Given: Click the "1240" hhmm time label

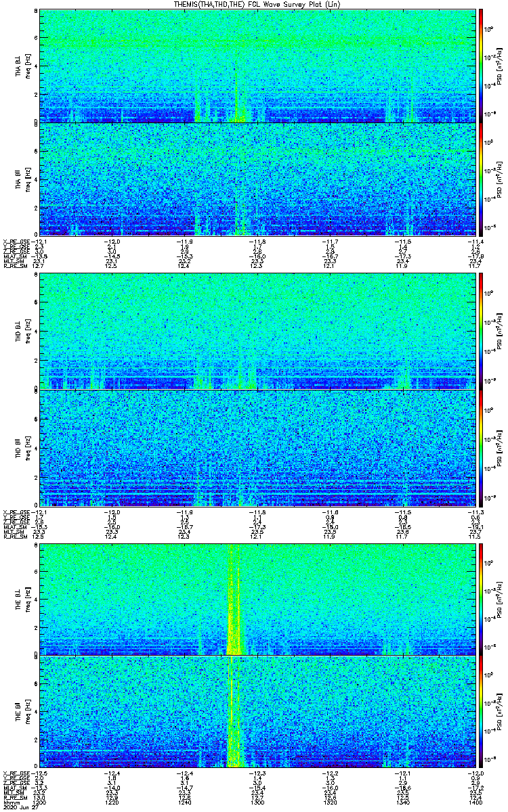Looking at the screenshot, I should pos(184,803).
